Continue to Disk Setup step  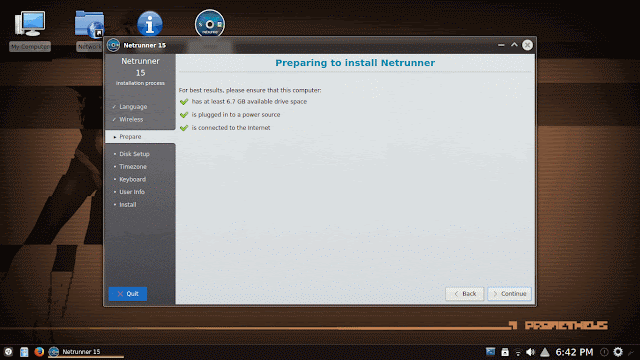pyautogui.click(x=509, y=294)
